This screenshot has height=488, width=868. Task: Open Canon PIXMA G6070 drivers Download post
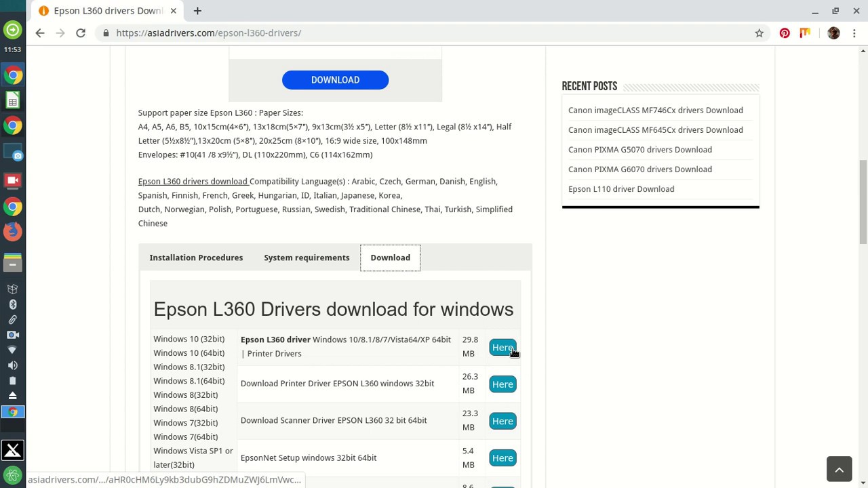coord(640,169)
